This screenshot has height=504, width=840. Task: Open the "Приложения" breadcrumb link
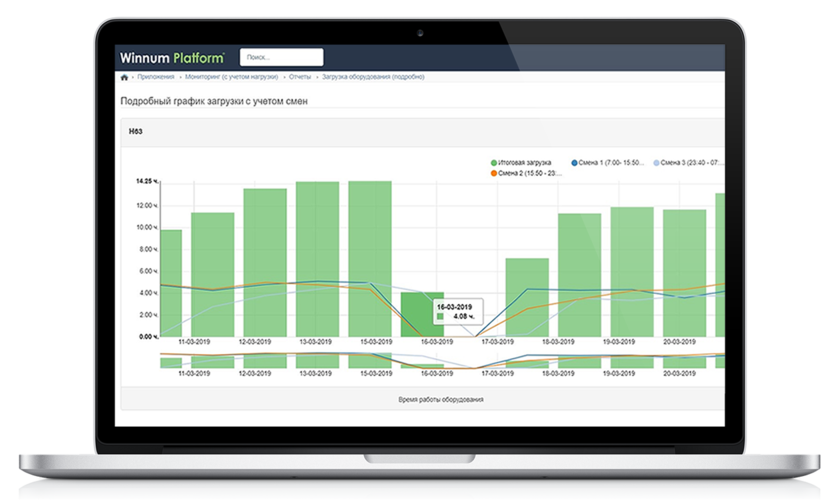(x=156, y=77)
